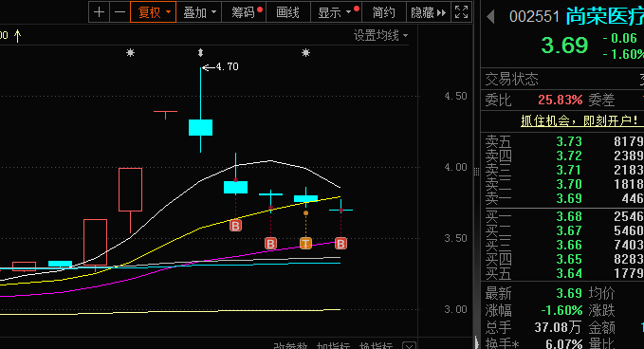Open 设置均线 moving average settings dropdown
This screenshot has width=644, height=349.
[x=380, y=36]
